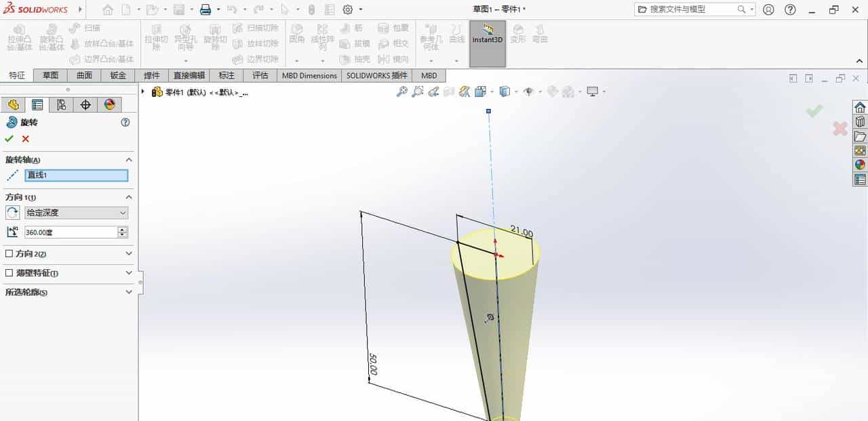Open the 参考几何体 reference geometry tool
Image resolution: width=868 pixels, height=421 pixels.
click(x=431, y=37)
